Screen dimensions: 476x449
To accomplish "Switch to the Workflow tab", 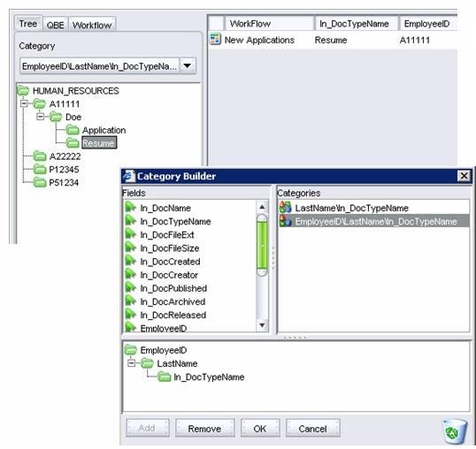I will coord(92,25).
